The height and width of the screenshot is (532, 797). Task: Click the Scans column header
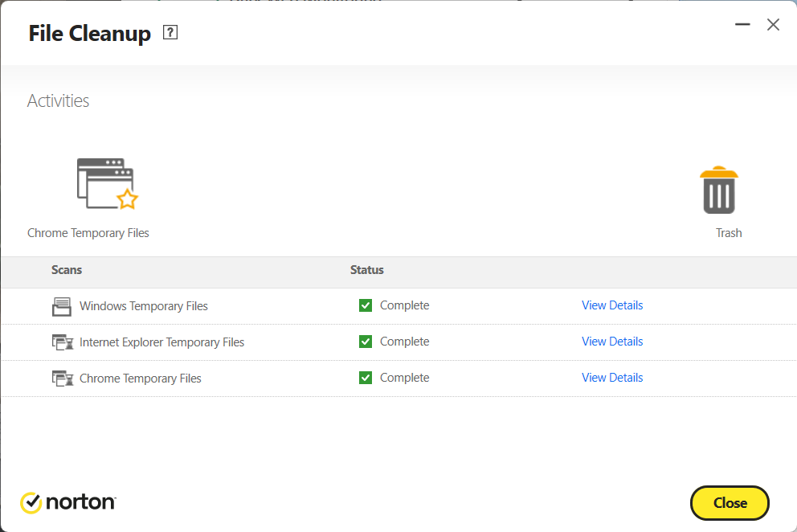coord(67,269)
